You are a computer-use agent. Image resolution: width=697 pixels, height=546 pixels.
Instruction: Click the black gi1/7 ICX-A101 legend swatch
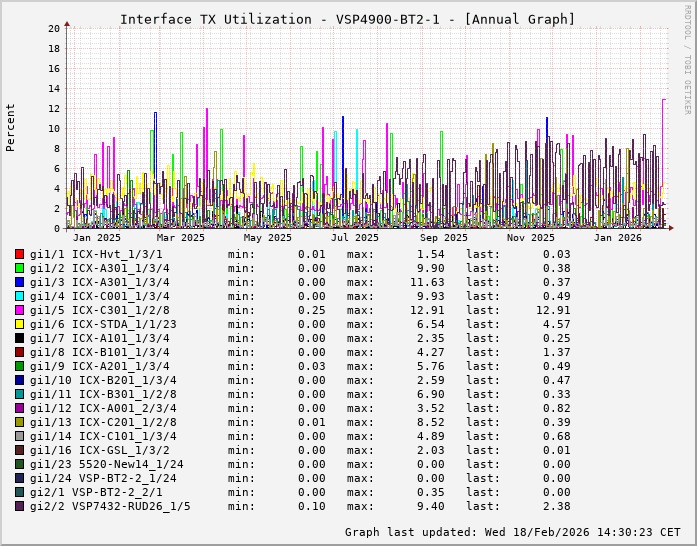(x=19, y=338)
